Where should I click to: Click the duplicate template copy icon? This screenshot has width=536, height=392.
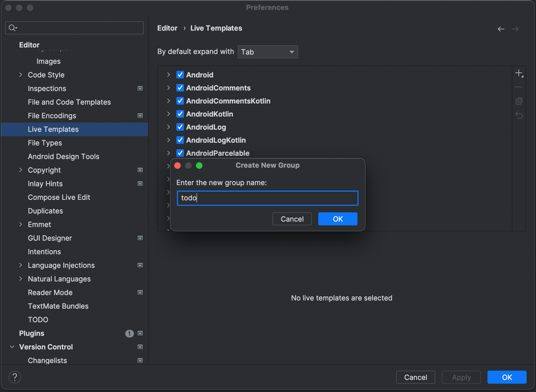tap(519, 101)
